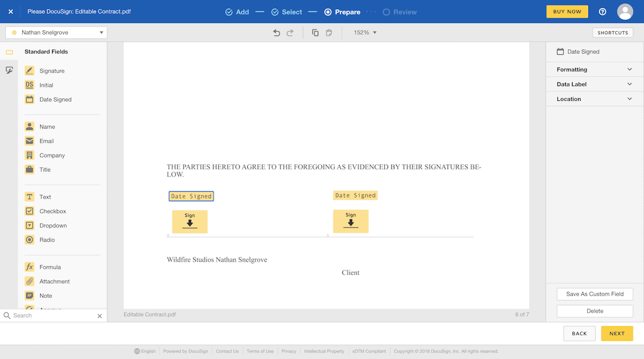Screen dimensions: 644x359
Task: Open the help question mark icon
Action: coord(603,12)
